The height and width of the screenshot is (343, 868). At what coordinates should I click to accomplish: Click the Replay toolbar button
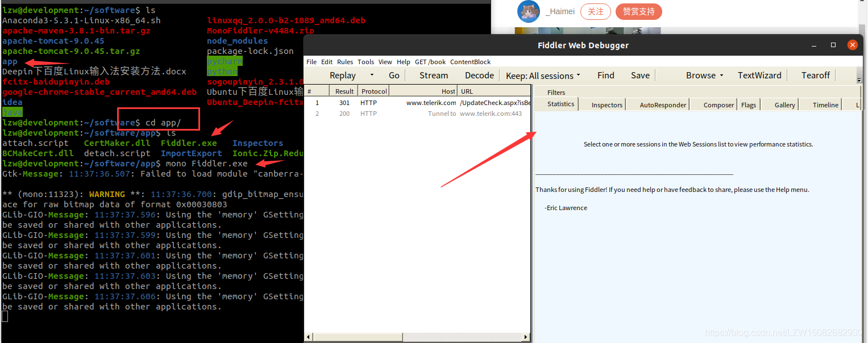(x=343, y=76)
